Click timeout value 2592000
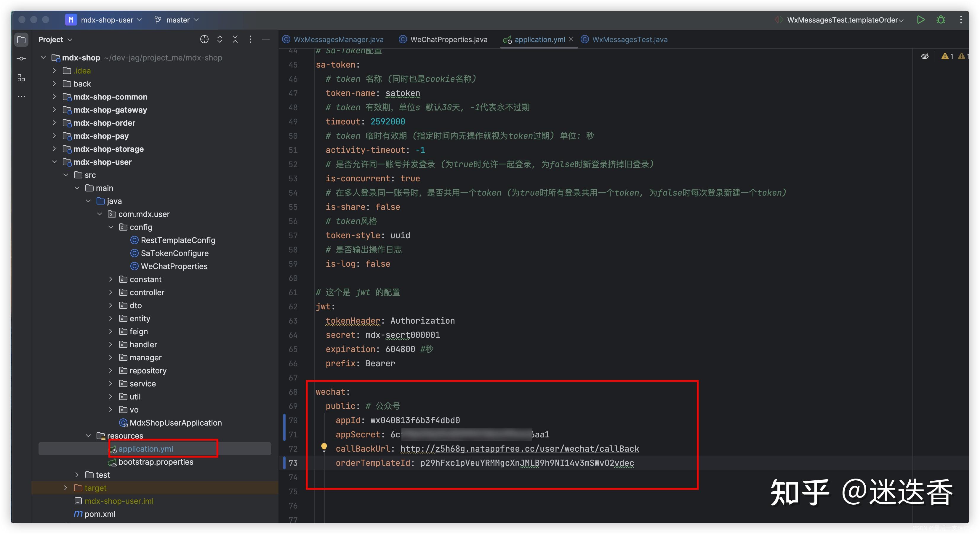The image size is (980, 534). pyautogui.click(x=388, y=121)
